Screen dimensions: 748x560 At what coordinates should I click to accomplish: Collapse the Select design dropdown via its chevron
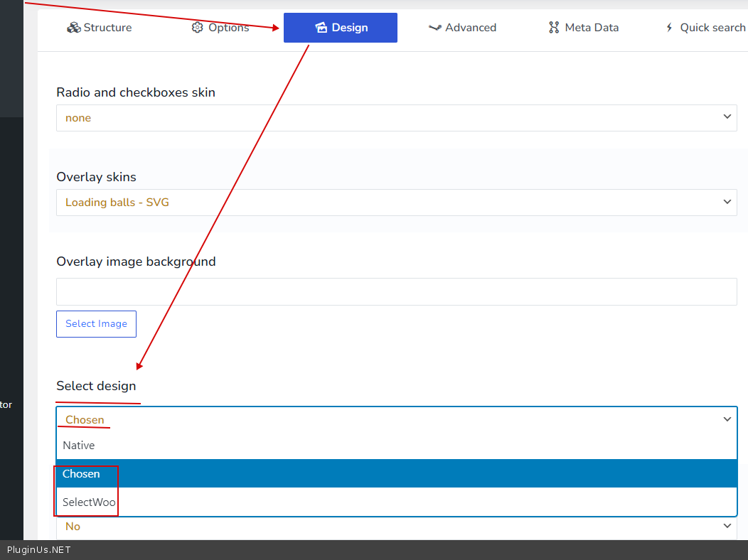pos(727,419)
